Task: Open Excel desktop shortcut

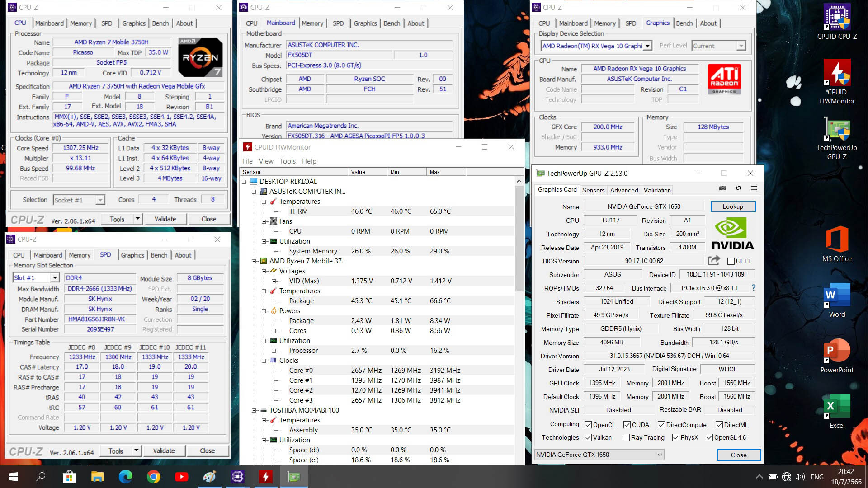Action: [837, 411]
